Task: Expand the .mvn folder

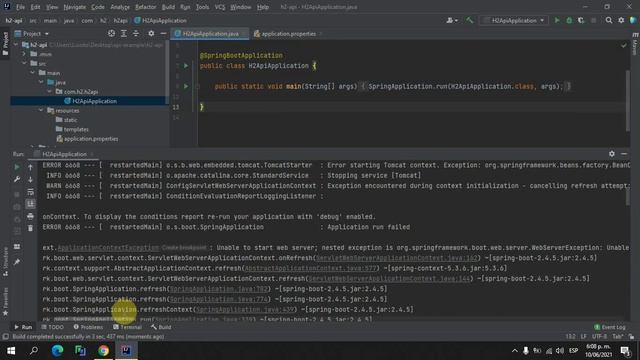Action: coord(24,54)
